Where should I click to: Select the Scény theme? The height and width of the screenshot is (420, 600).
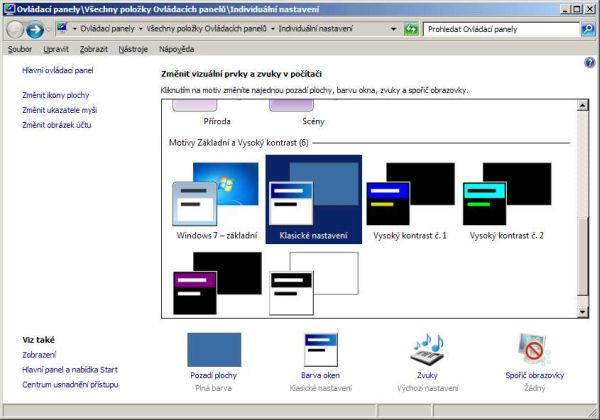313,113
